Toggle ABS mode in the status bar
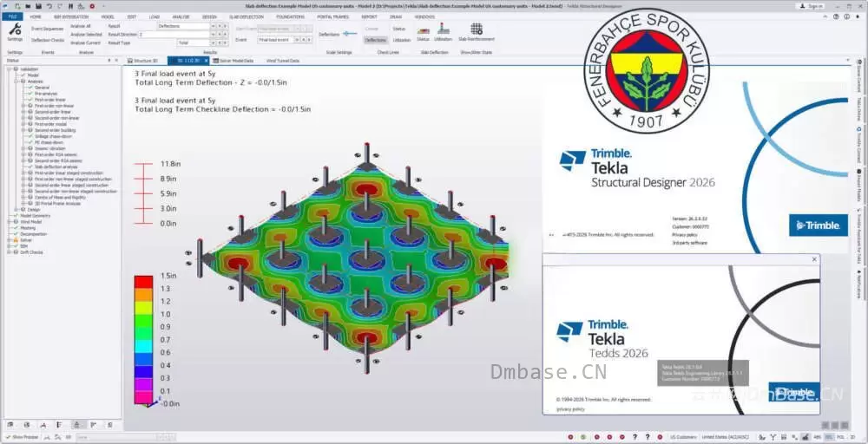Image resolution: width=868 pixels, height=444 pixels. [818, 437]
